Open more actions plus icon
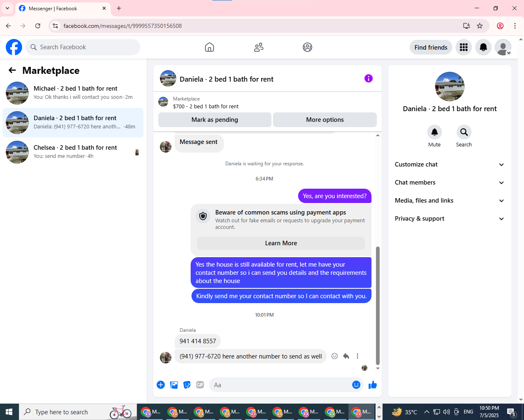Screen dimensions: 524x420 coord(161,385)
